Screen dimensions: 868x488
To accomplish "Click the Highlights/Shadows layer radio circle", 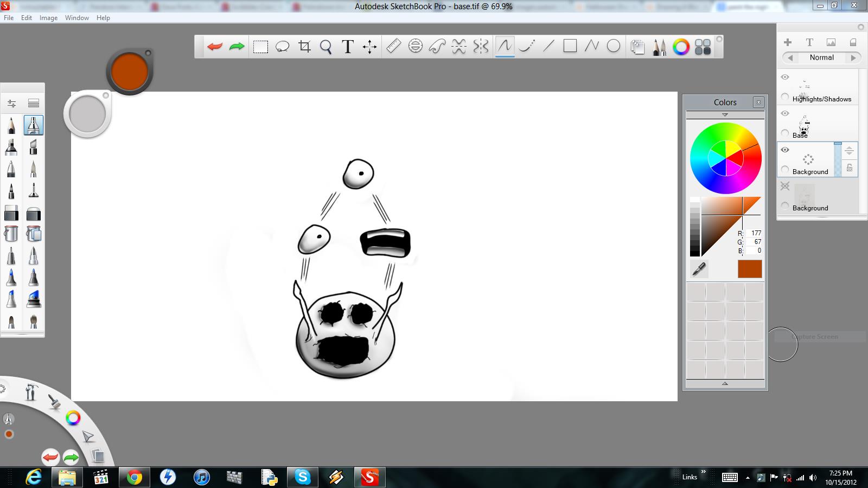I will coord(785,97).
